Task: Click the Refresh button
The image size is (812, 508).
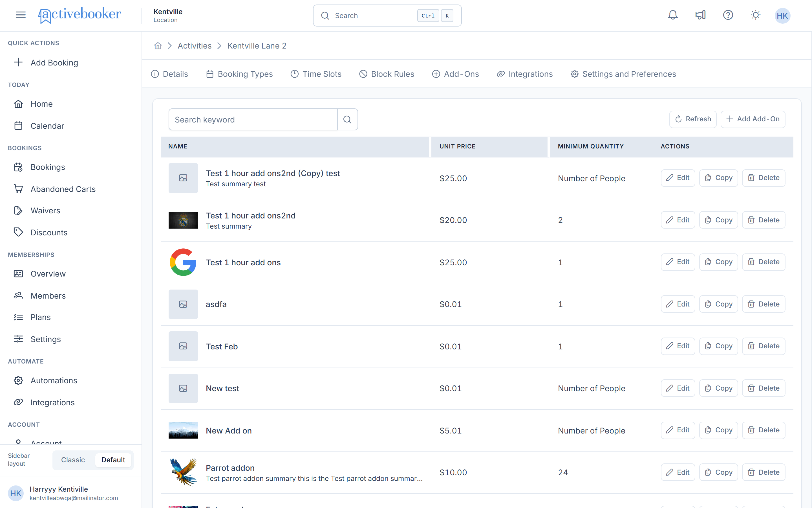Action: point(693,119)
